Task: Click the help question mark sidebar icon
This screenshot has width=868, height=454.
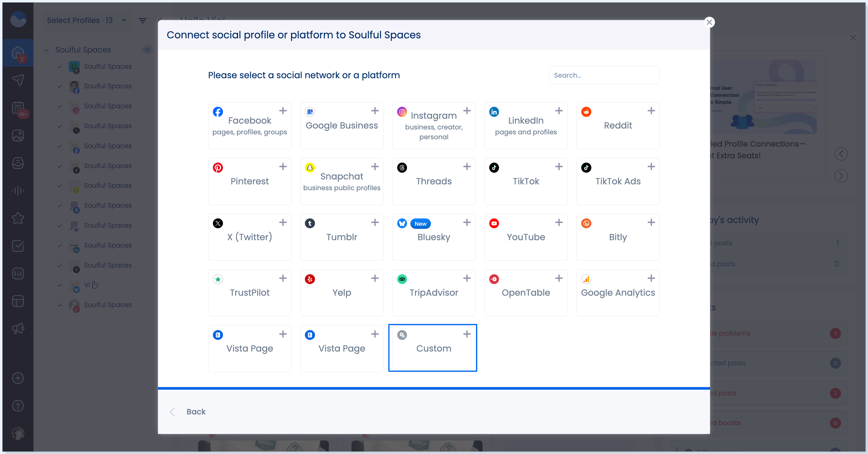Action: 18,406
